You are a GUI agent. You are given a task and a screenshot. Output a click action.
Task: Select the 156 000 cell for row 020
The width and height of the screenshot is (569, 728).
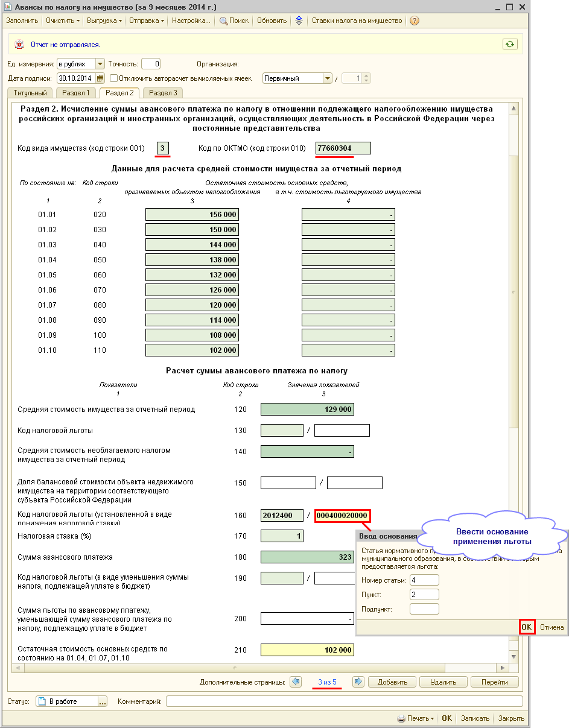click(x=192, y=215)
